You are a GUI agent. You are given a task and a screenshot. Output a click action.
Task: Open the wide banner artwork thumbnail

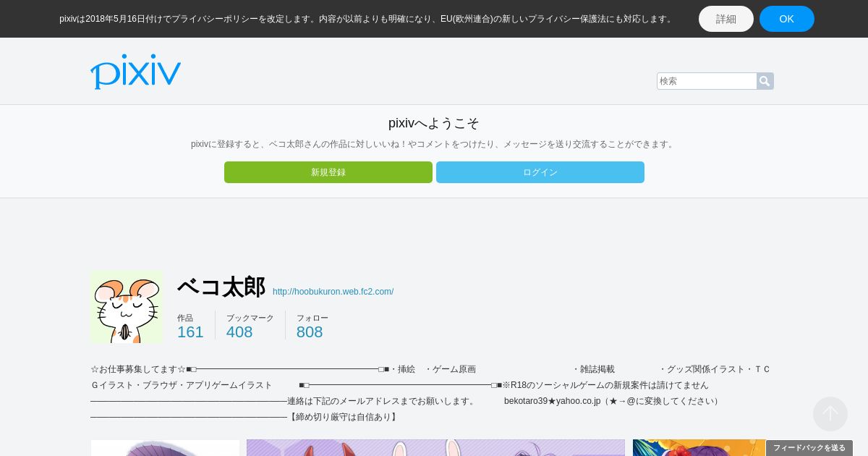point(435,448)
